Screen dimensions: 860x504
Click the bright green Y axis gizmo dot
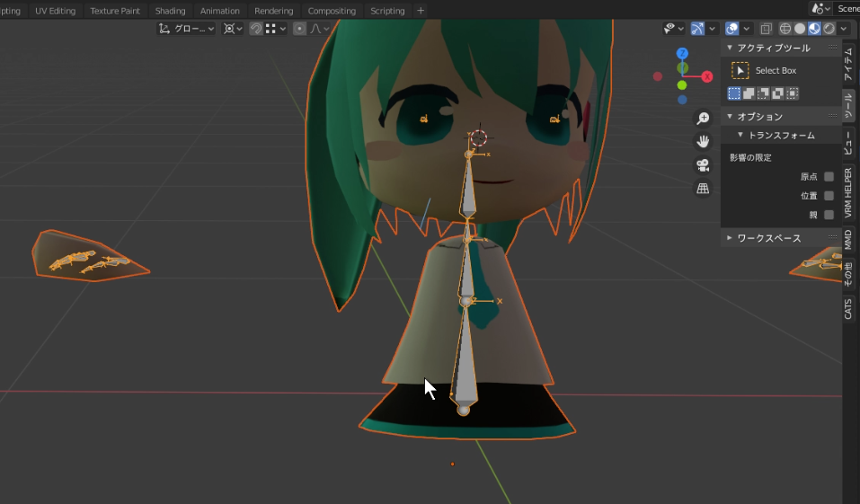coord(682,85)
